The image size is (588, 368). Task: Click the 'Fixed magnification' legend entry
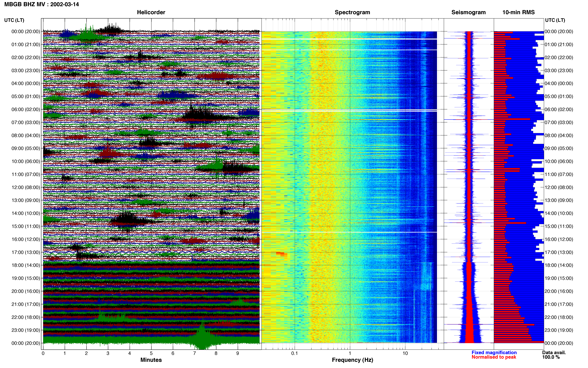(x=494, y=353)
